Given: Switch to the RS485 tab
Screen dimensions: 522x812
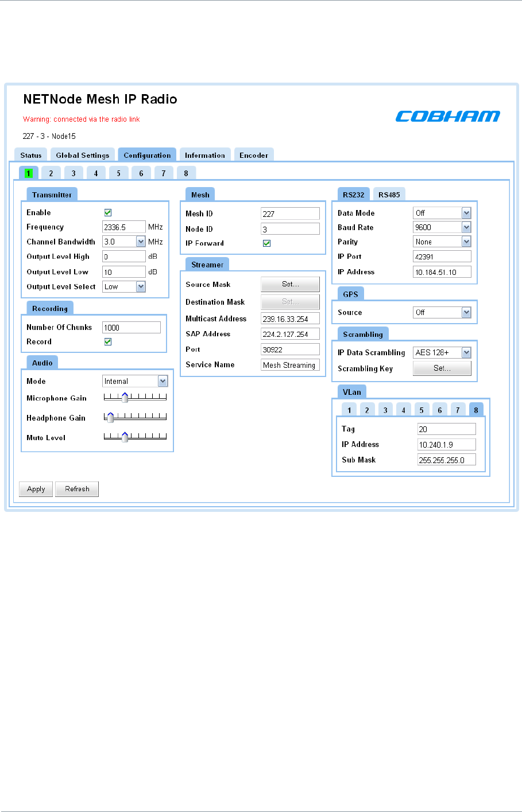Looking at the screenshot, I should 389,195.
